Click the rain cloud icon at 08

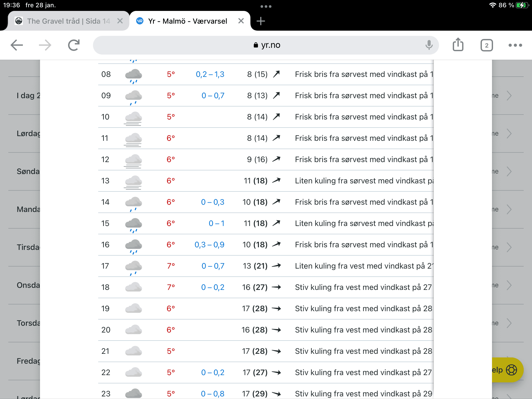tap(134, 76)
